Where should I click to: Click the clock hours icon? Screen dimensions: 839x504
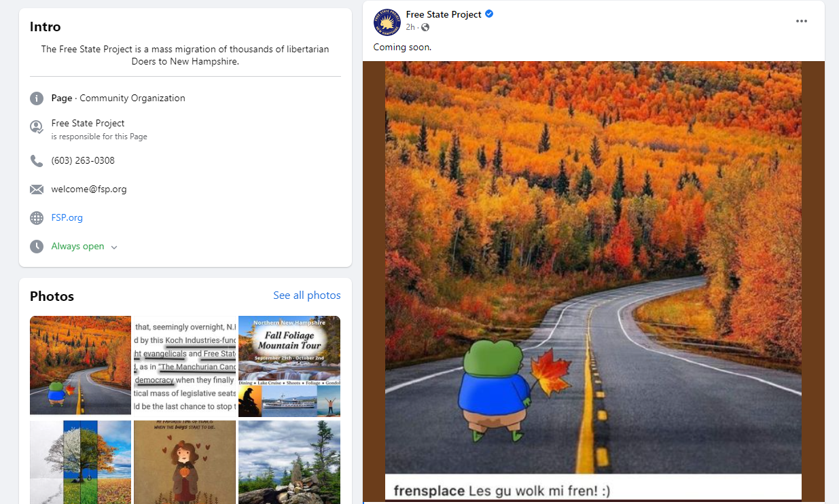[37, 247]
